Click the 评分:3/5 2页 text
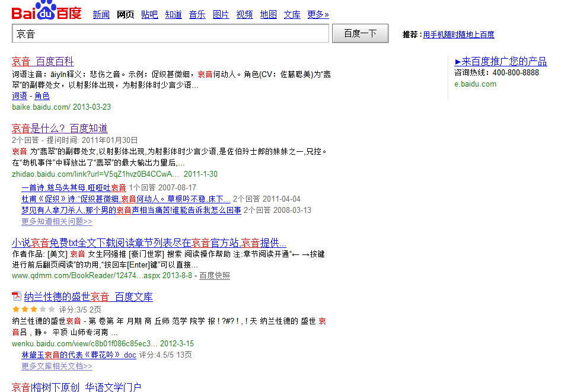This screenshot has height=392, width=574. [80, 310]
